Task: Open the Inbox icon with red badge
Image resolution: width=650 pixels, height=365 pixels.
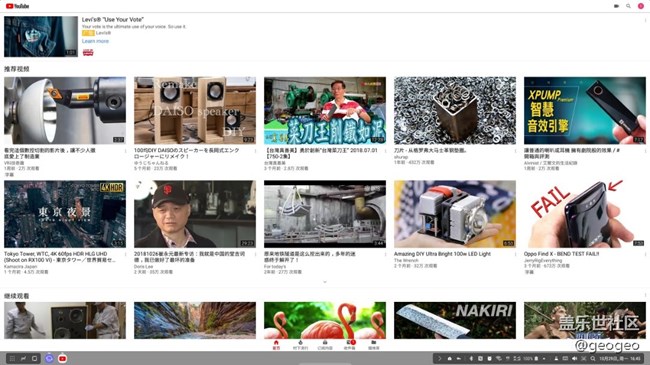Action: (349, 345)
